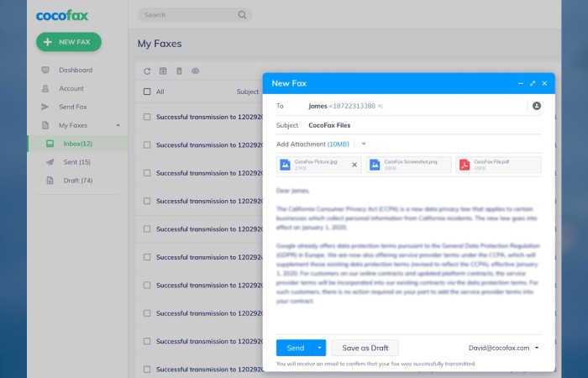The height and width of the screenshot is (378, 588).
Task: Select My Faxes in the sidebar
Action: (x=73, y=125)
